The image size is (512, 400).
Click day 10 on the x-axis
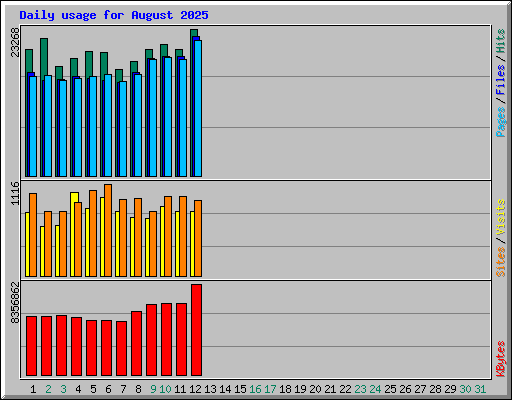click(165, 389)
